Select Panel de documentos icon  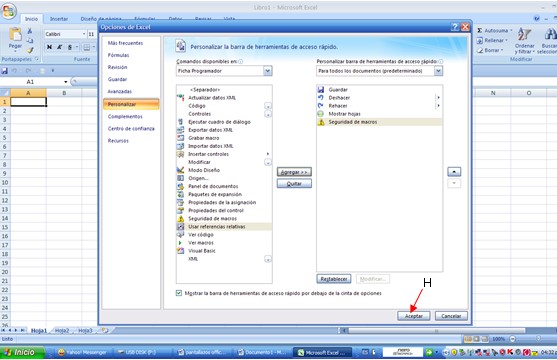pyautogui.click(x=180, y=186)
